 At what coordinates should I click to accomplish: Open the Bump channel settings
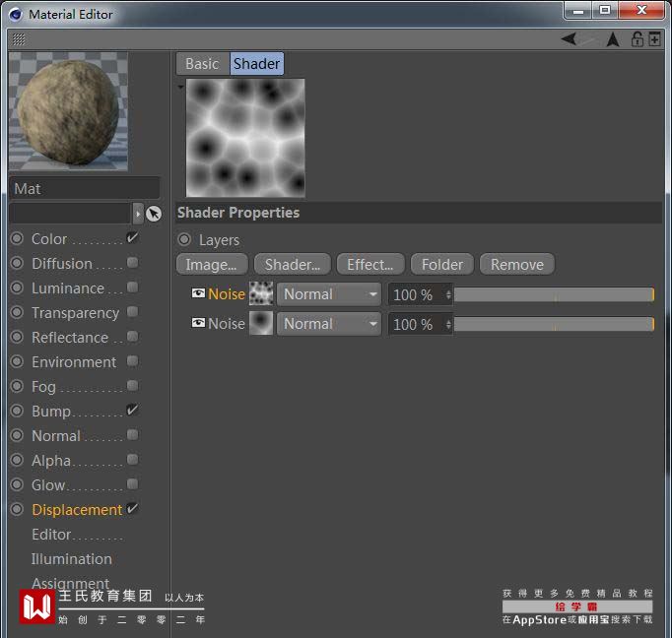pos(51,412)
